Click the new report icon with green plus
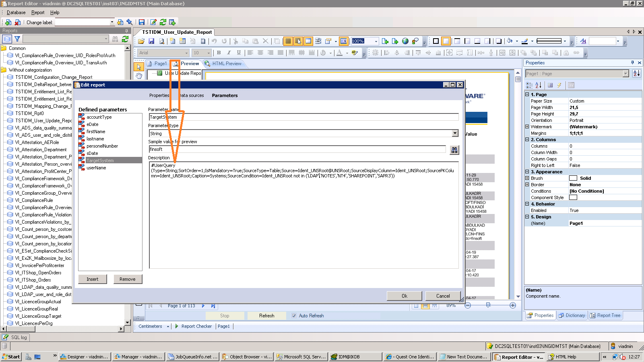The height and width of the screenshot is (362, 644). (x=8, y=22)
